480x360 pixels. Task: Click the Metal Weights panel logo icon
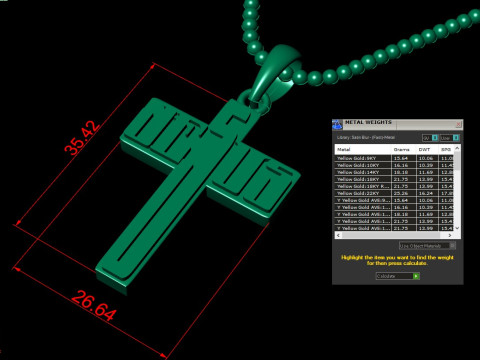337,124
